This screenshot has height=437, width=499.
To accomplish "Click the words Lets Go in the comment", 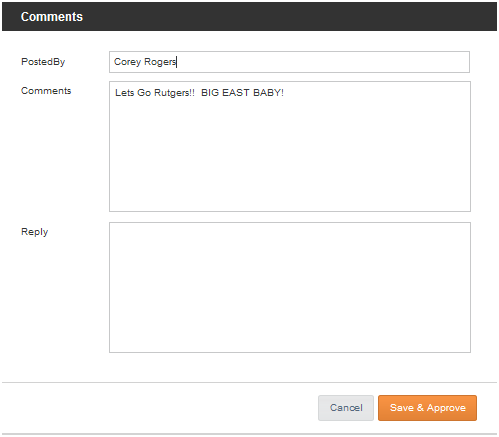I will pyautogui.click(x=133, y=93).
